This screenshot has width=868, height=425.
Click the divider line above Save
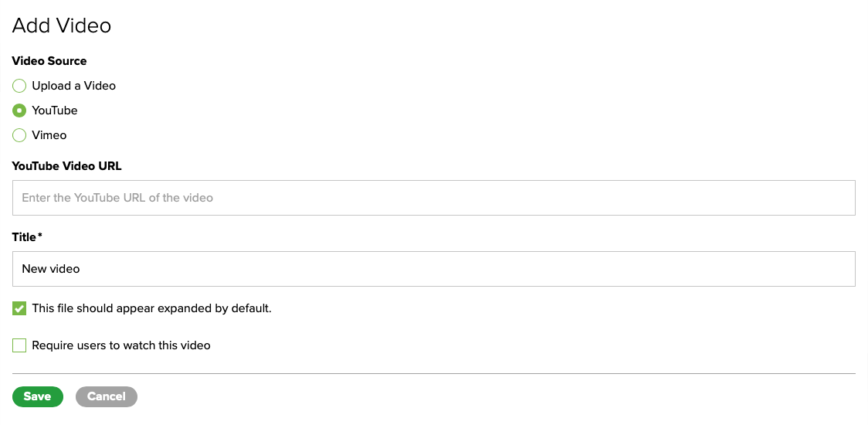point(433,374)
